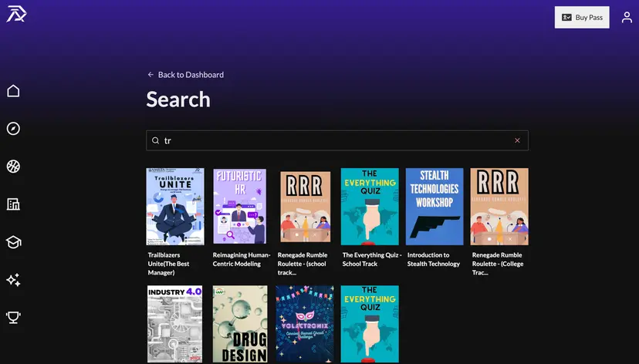Click the Search page heading

coord(178,99)
